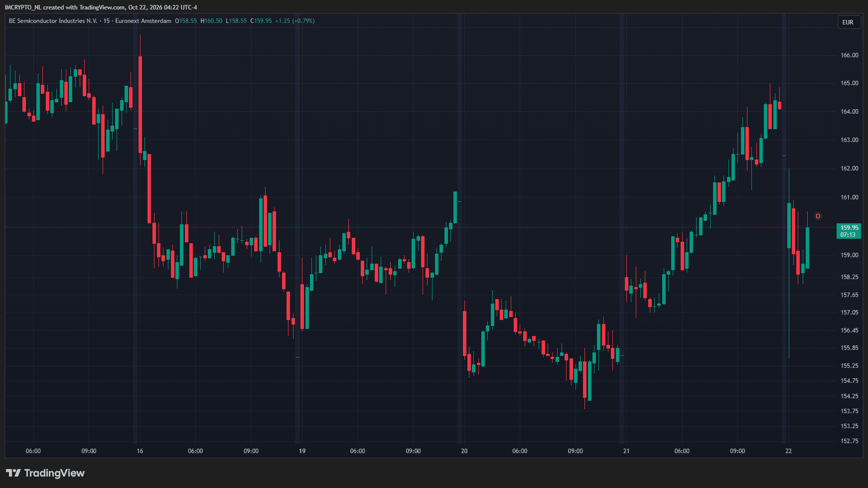Click the 155.85 price axis label
Image resolution: width=868 pixels, height=488 pixels.
[x=850, y=348]
